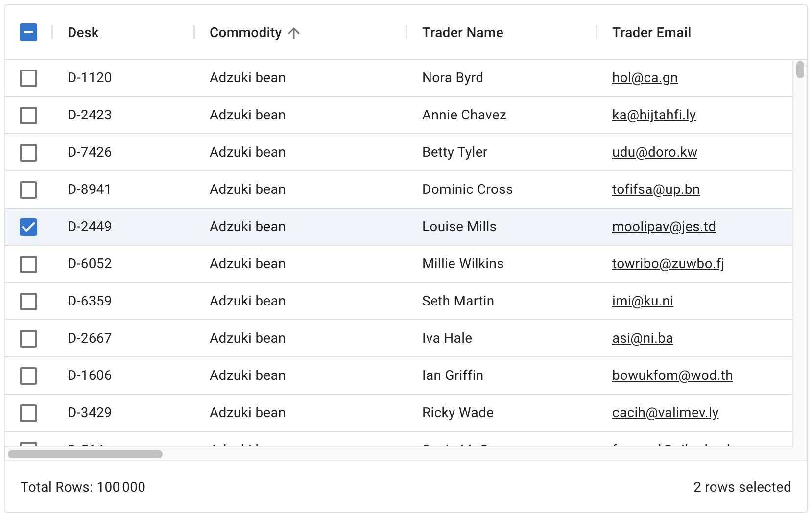This screenshot has height=516, width=812.
Task: Click the moolipav@jes.td email link
Action: click(x=664, y=227)
